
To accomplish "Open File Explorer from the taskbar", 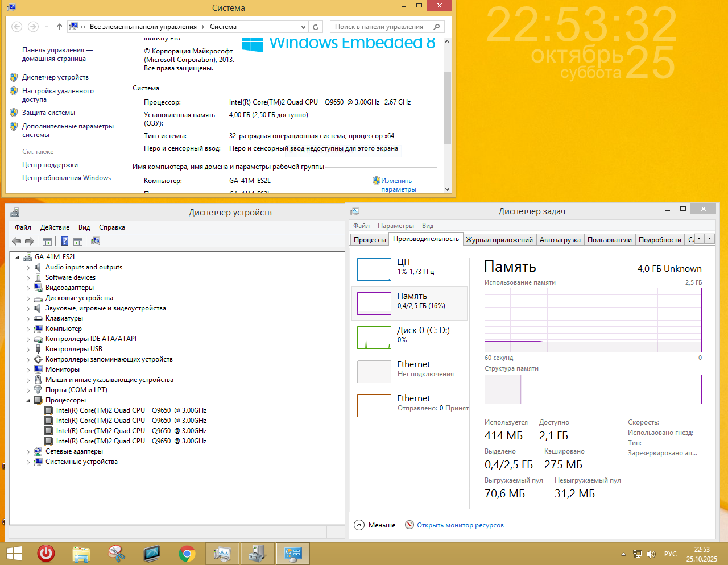I will click(81, 553).
